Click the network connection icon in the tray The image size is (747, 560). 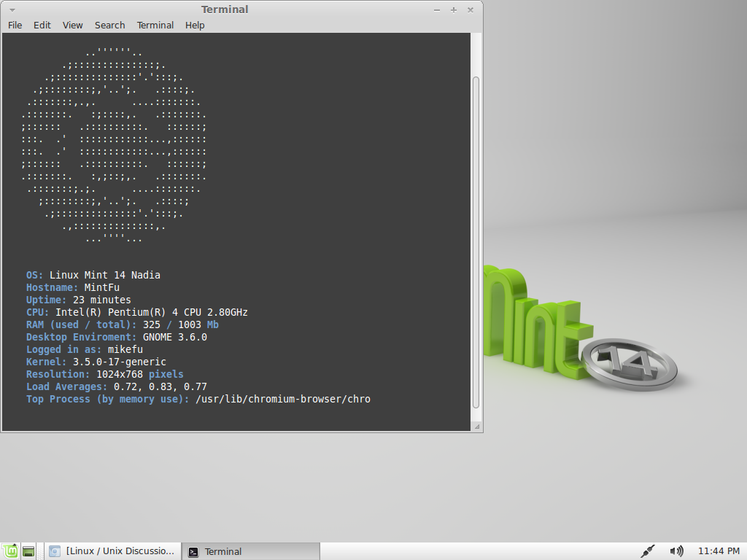click(x=648, y=551)
